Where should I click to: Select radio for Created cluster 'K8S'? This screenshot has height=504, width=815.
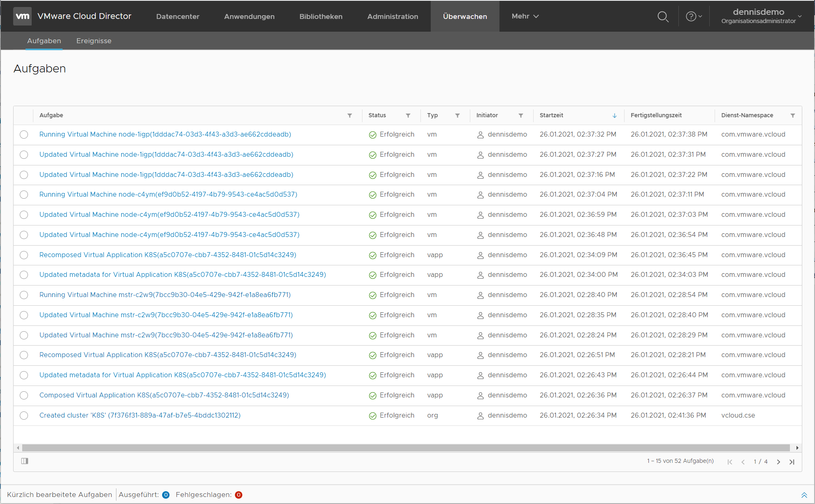coord(24,416)
